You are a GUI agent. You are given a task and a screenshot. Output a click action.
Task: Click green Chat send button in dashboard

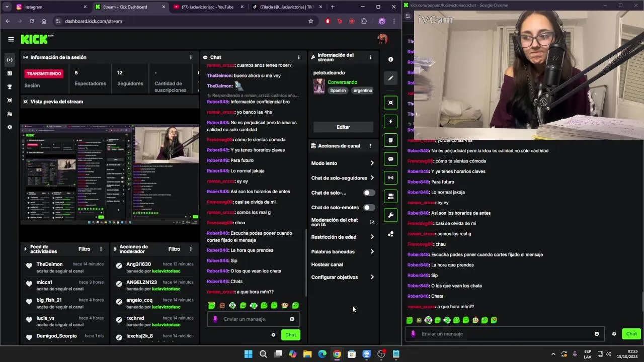click(x=291, y=335)
